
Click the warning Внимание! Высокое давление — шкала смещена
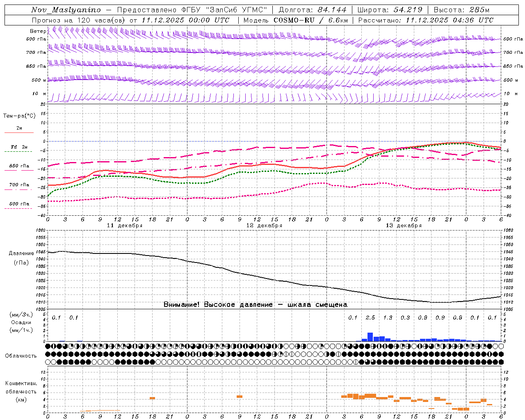(256, 305)
